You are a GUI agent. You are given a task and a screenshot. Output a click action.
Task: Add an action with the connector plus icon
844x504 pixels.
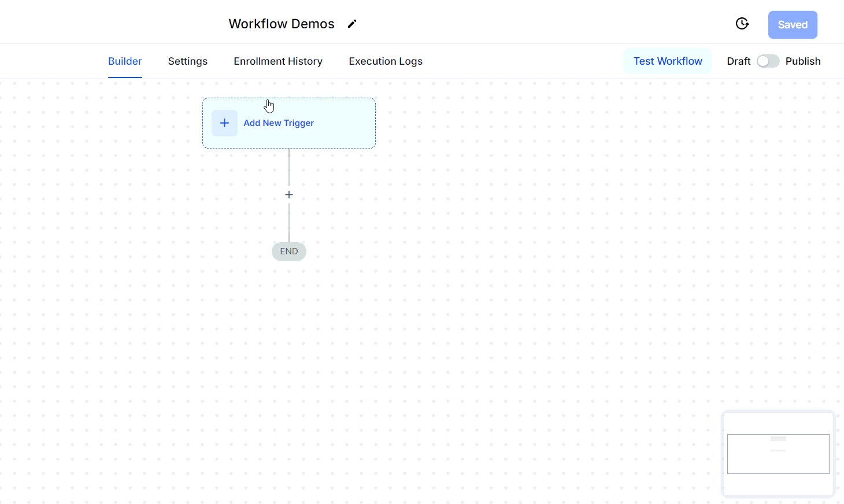[x=289, y=195]
